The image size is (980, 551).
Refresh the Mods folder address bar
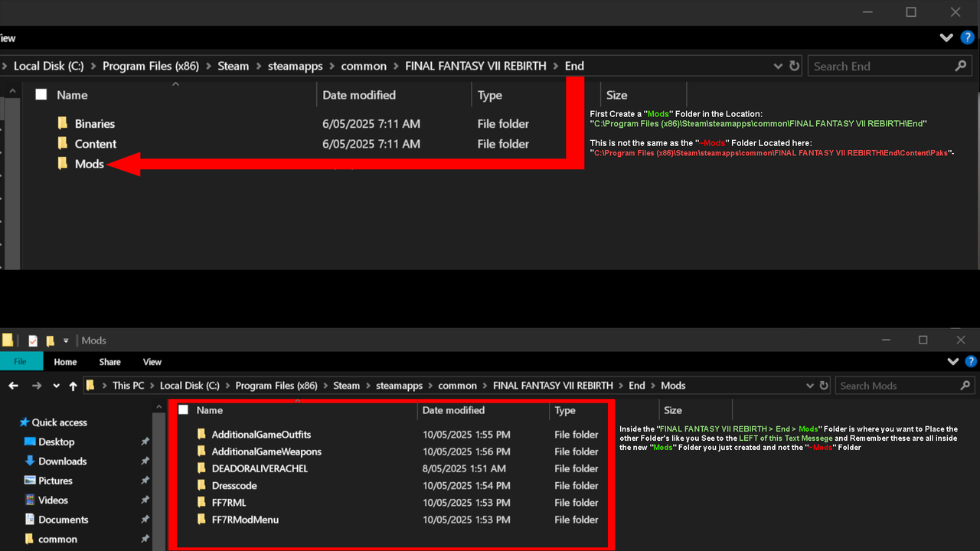coord(824,386)
